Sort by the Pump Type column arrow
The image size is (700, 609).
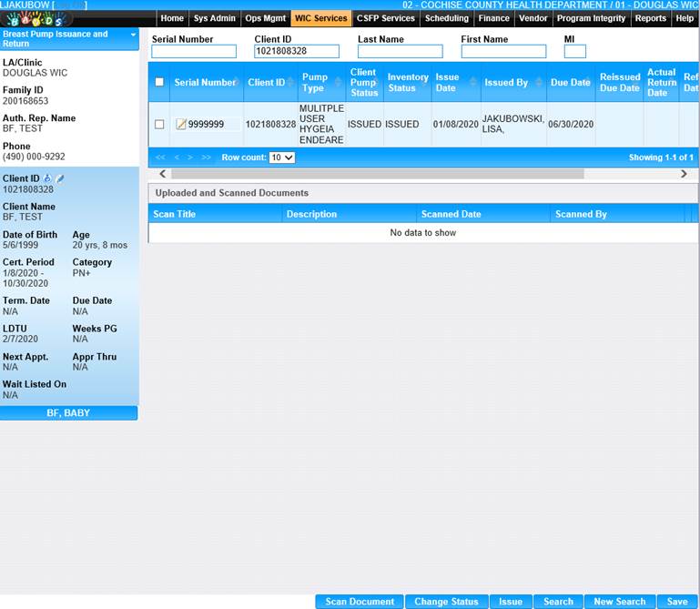(x=338, y=82)
